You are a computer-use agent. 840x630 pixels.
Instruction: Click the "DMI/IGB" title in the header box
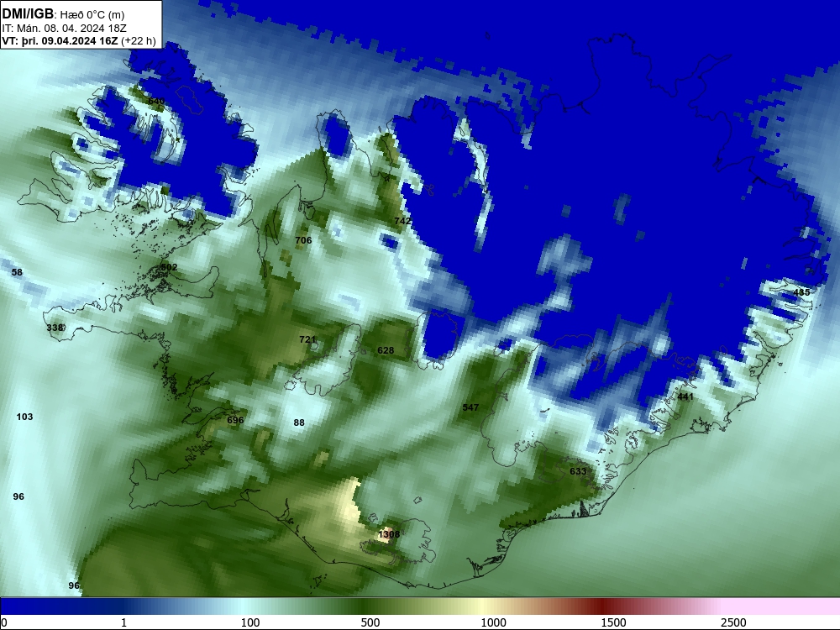[28, 14]
